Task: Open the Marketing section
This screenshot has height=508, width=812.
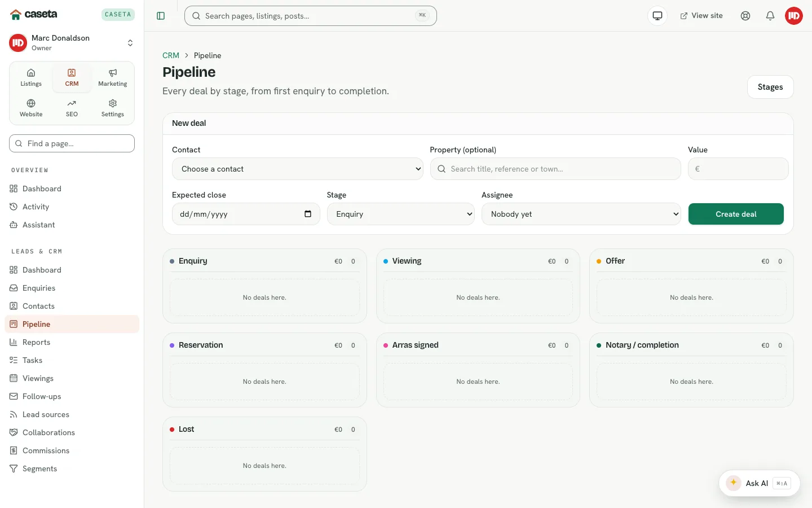Action: tap(113, 78)
